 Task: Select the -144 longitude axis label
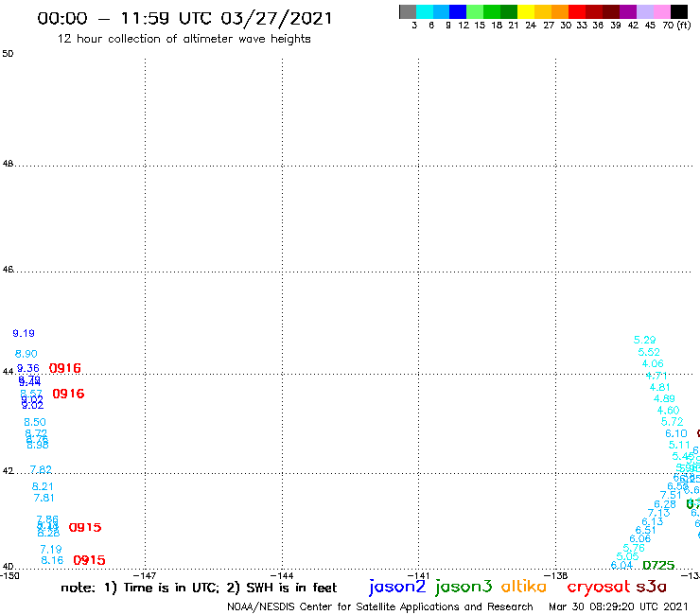(282, 576)
